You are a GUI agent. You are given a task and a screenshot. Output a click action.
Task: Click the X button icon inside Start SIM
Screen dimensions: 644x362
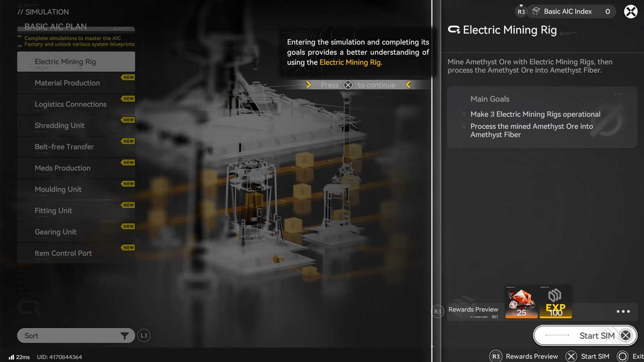click(626, 335)
